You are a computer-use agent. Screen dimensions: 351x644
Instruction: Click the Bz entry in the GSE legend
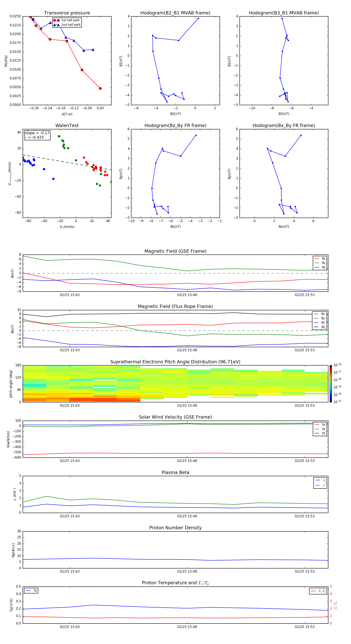click(320, 268)
